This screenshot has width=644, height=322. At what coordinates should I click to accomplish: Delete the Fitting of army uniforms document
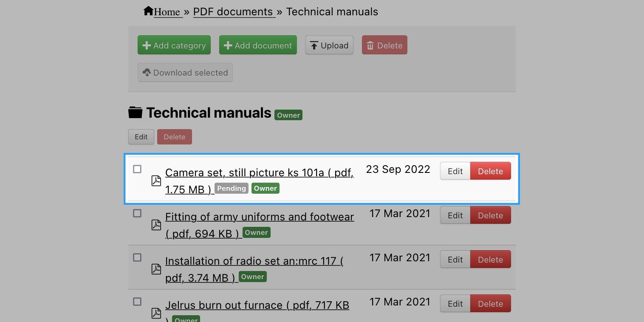[490, 215]
